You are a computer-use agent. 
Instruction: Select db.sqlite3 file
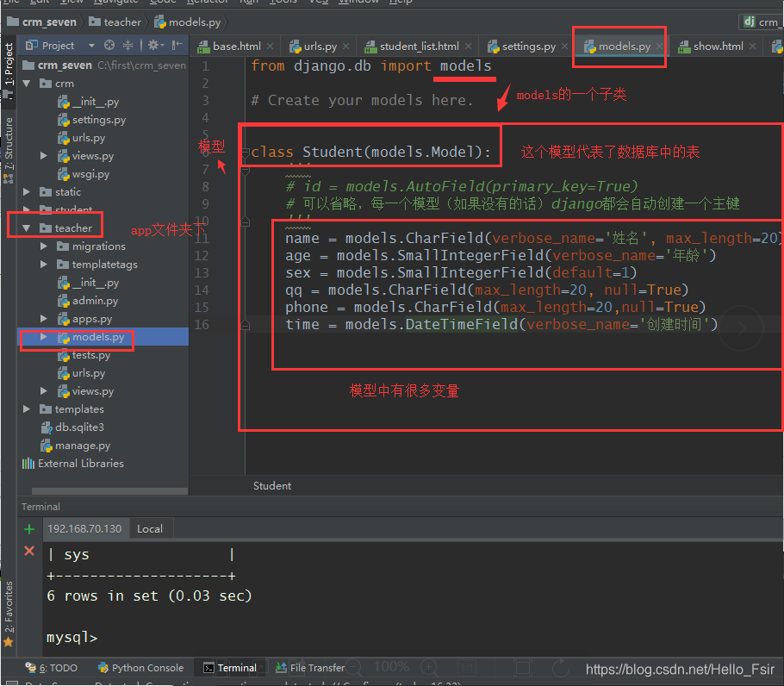coord(72,427)
